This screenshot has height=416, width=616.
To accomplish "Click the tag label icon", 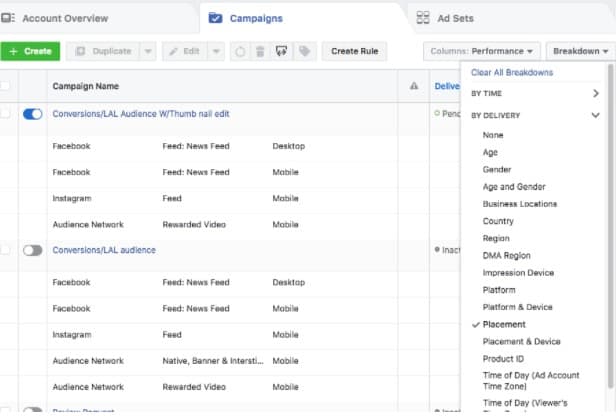I will (304, 51).
